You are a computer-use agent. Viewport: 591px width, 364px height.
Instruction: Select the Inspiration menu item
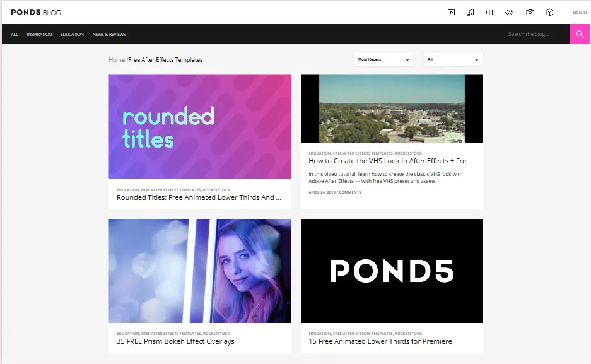(39, 34)
